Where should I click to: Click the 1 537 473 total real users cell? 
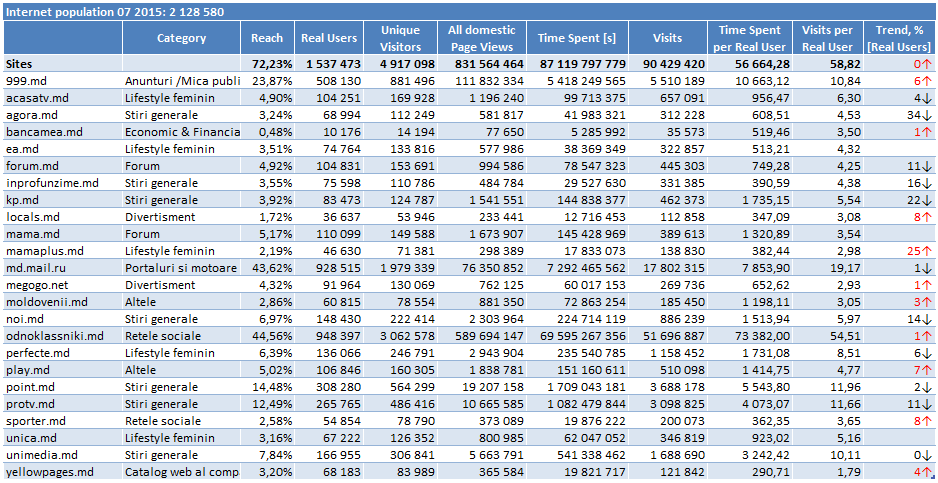tap(329, 64)
